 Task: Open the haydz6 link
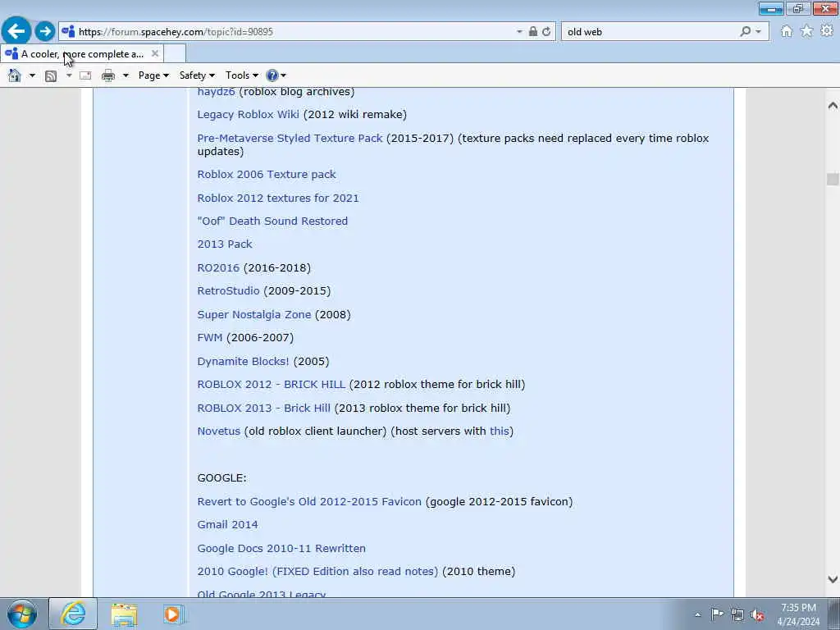point(216,92)
